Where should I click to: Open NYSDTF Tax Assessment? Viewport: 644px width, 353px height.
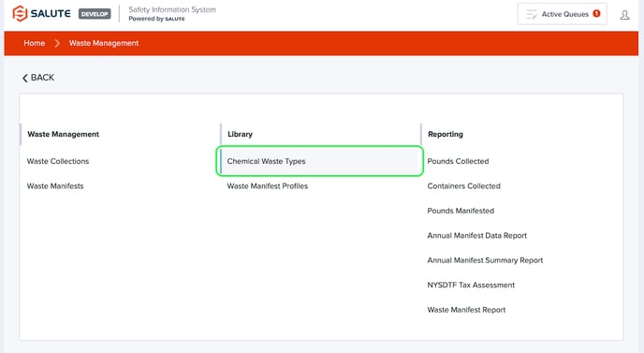pyautogui.click(x=471, y=285)
